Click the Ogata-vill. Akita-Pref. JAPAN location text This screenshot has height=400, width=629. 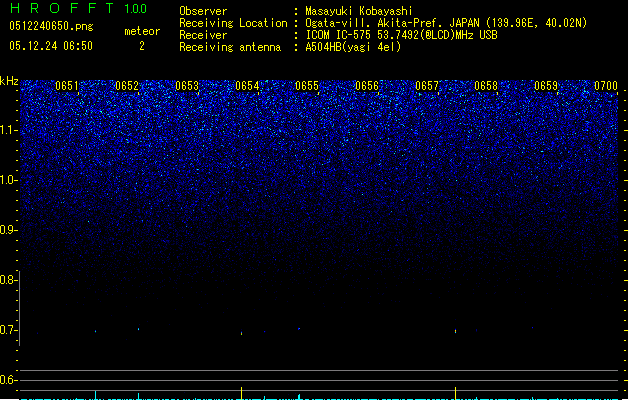point(446,23)
